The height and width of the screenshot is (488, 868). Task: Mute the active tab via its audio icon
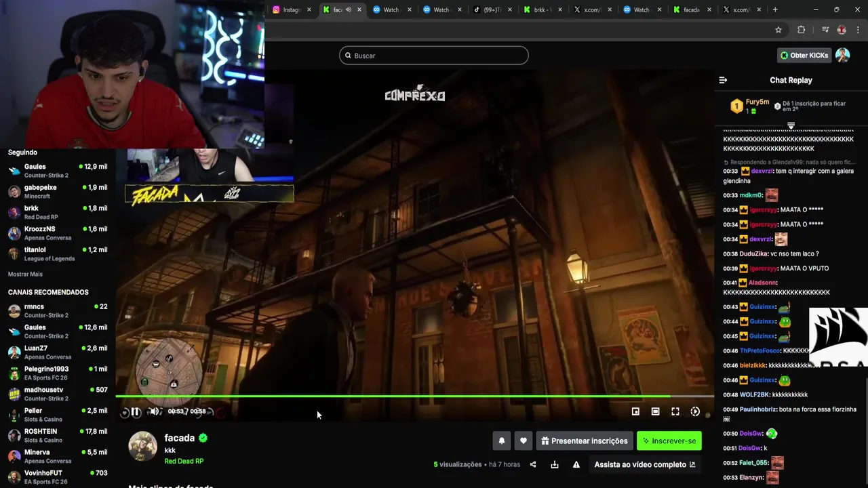[348, 9]
